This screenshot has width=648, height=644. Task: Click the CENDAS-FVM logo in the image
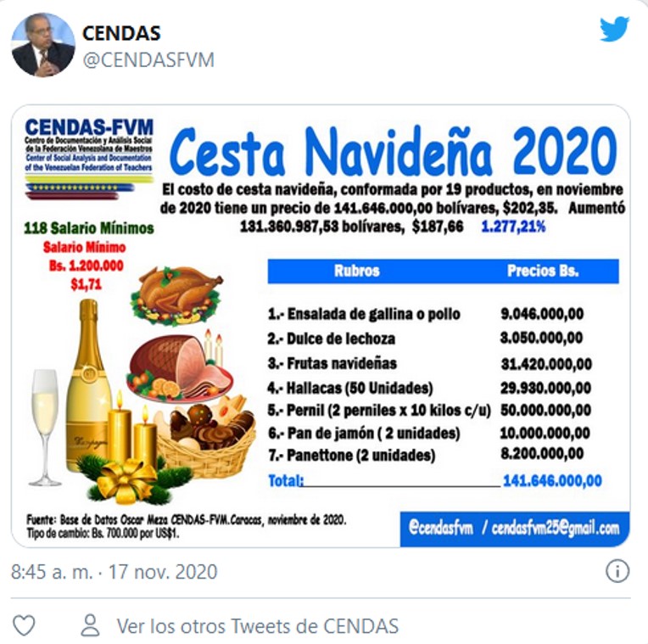[x=88, y=159]
